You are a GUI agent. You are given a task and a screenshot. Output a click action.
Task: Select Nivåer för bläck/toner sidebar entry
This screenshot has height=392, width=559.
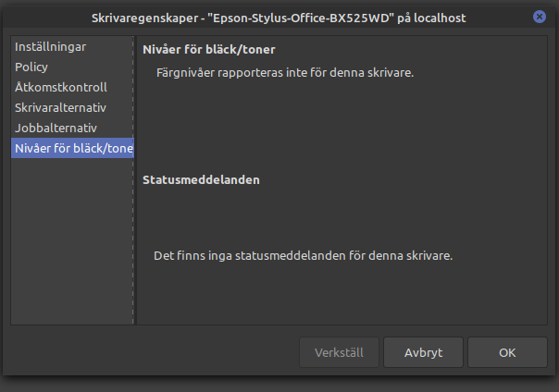pos(72,148)
